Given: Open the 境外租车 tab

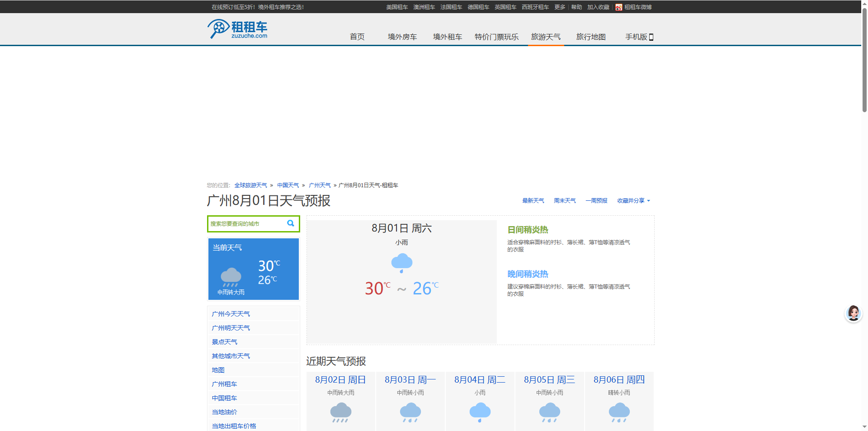Looking at the screenshot, I should point(448,37).
